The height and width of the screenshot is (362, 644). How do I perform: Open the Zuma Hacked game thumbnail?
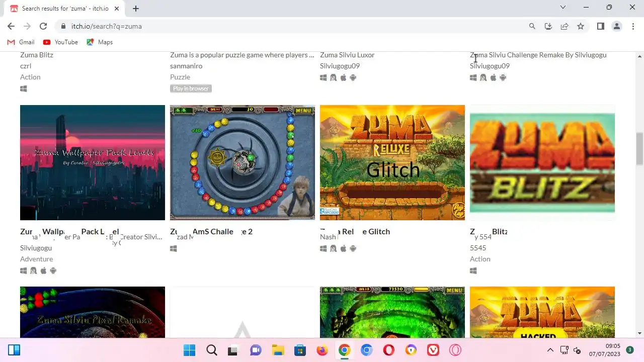coord(542,312)
